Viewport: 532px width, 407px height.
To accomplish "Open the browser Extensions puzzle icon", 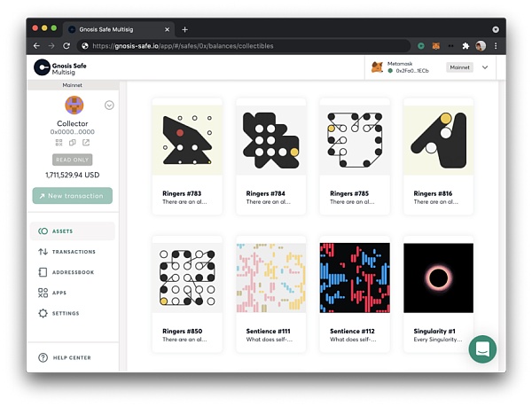I will pyautogui.click(x=465, y=45).
